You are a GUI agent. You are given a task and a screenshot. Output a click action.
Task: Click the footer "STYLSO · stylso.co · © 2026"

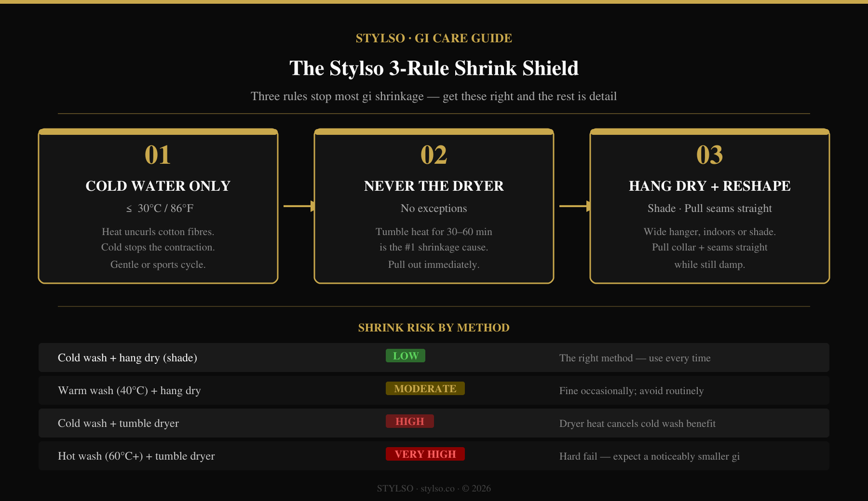(x=434, y=489)
